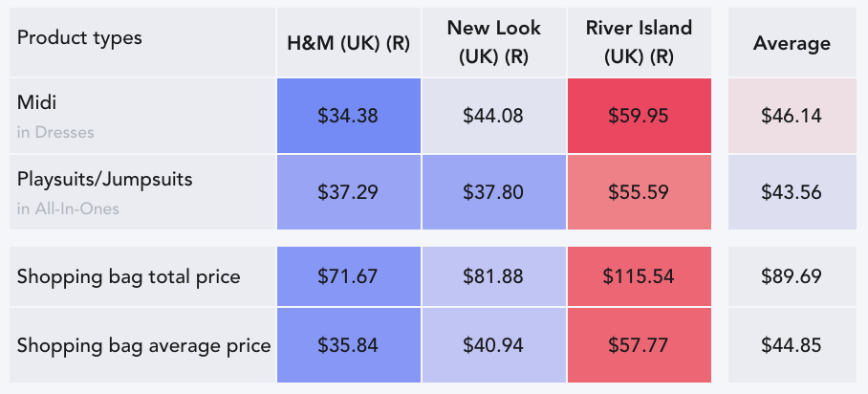
Task: Click the Product types column header
Action: (x=142, y=42)
